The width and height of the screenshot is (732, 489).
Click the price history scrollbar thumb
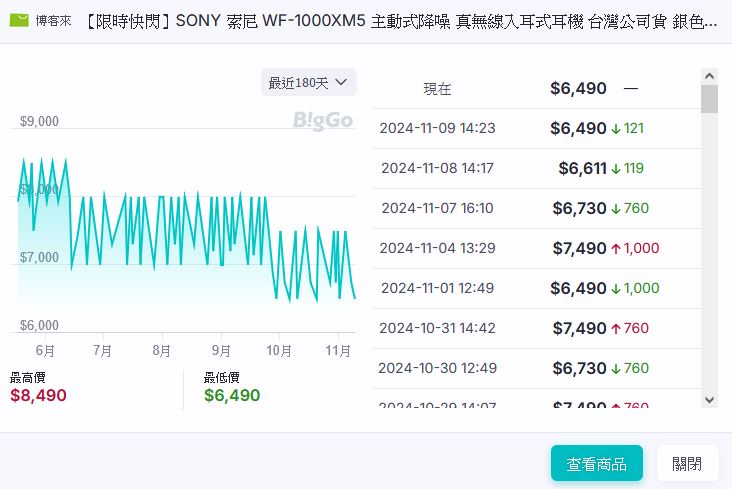(x=709, y=99)
